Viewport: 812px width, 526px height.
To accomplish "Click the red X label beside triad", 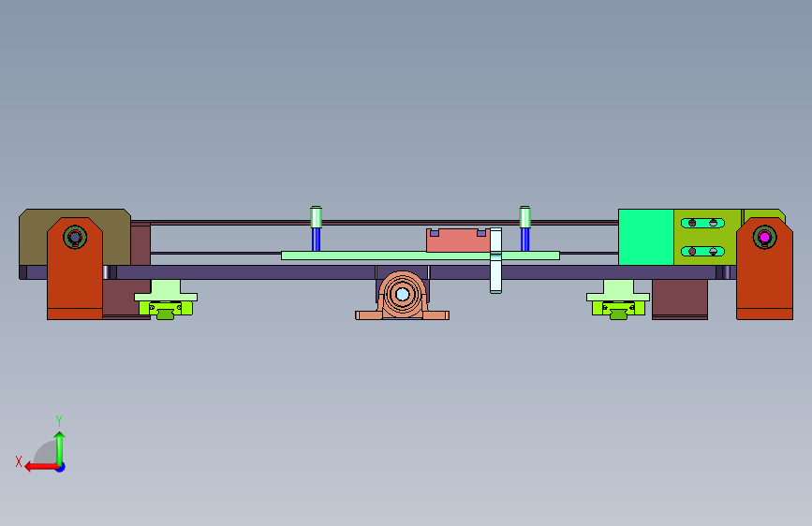I will [x=19, y=461].
